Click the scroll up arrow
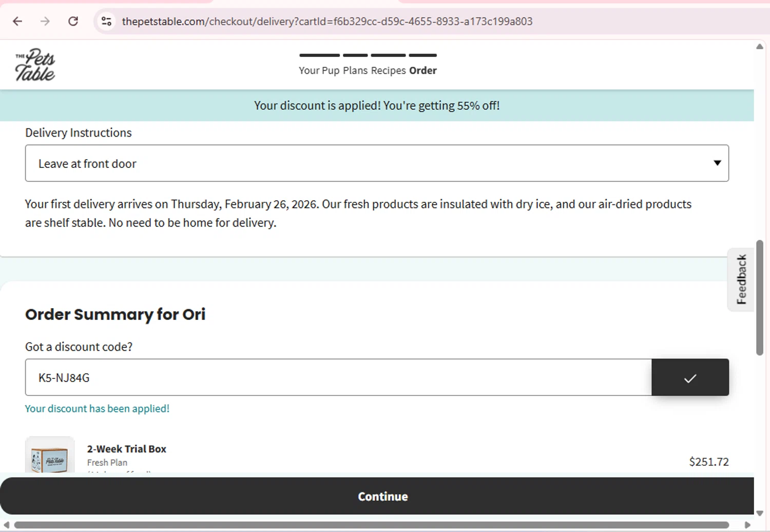This screenshot has width=770, height=532. click(x=760, y=46)
